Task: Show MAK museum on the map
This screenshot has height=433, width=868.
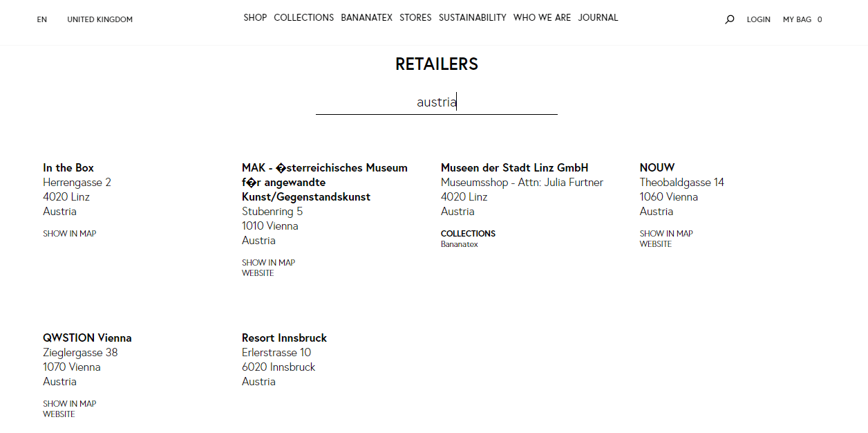Action: click(269, 263)
